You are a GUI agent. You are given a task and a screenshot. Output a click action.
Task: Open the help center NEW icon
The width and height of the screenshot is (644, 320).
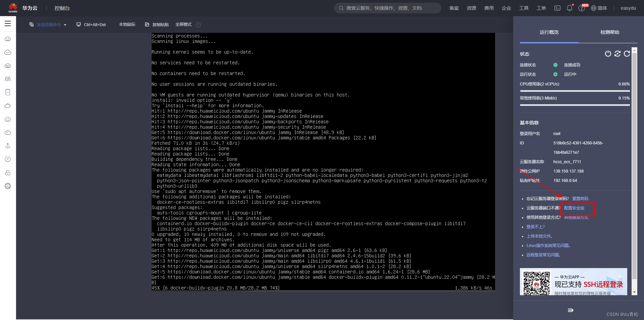tap(582, 8)
